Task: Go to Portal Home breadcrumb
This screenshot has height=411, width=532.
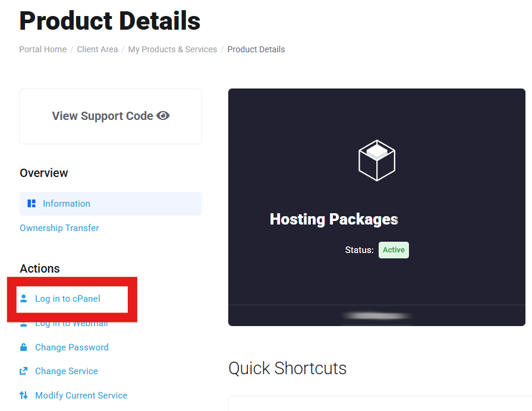Action: pos(43,49)
